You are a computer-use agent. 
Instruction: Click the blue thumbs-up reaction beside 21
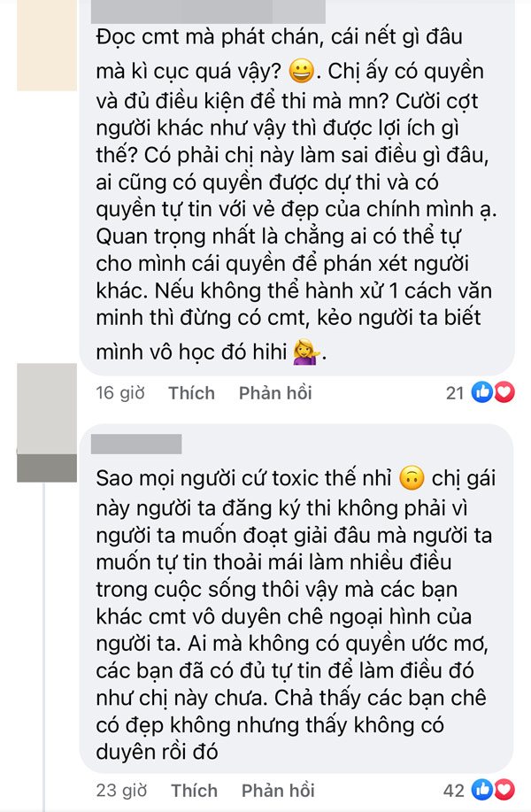pyautogui.click(x=481, y=392)
